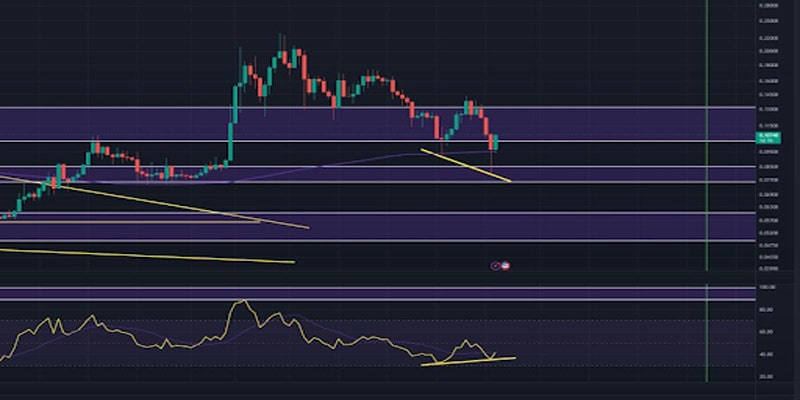The width and height of the screenshot is (800, 400).
Task: Select the green vertical line on price chart
Action: pos(706,135)
